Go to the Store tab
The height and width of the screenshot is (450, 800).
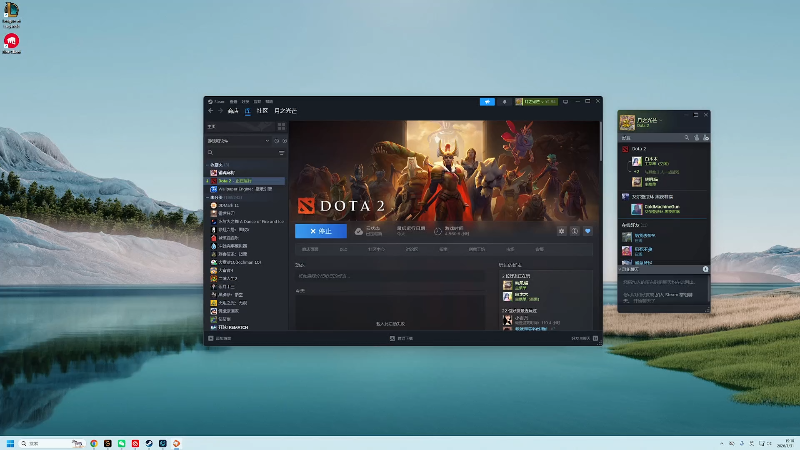click(x=233, y=111)
